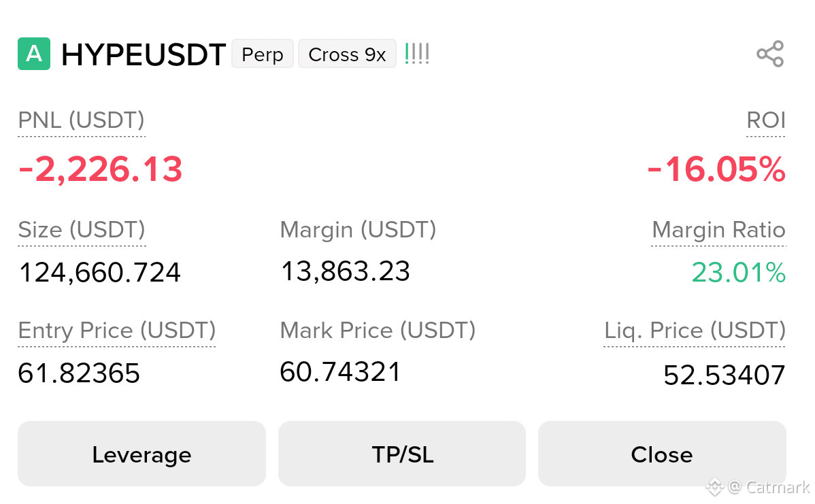Screen dimensions: 815x504
Task: Click the ADL exclamation indicator bars
Action: (417, 54)
